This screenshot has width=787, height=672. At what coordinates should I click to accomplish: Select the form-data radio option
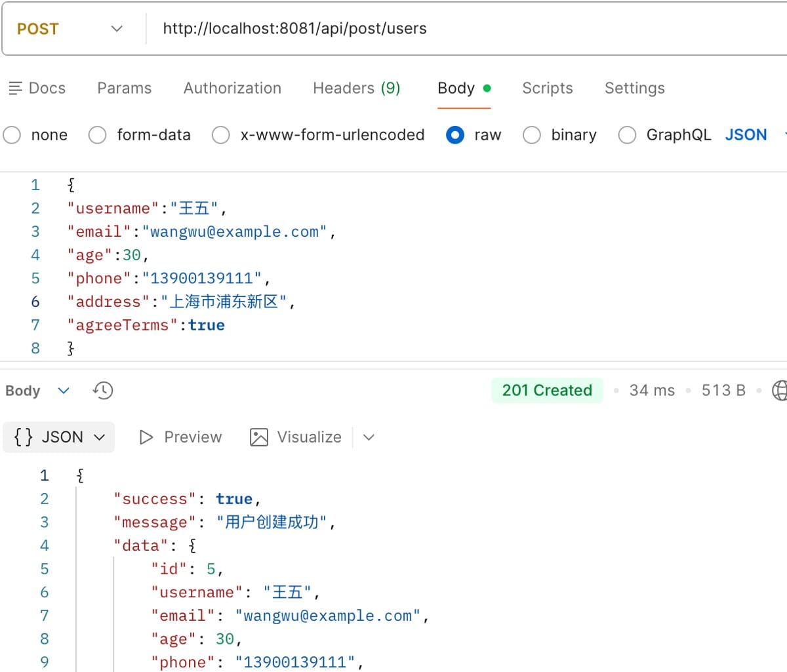(98, 135)
